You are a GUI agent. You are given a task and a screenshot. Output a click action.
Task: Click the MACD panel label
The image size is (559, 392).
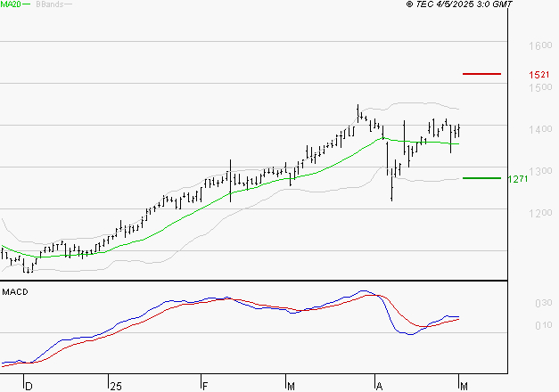(x=15, y=292)
